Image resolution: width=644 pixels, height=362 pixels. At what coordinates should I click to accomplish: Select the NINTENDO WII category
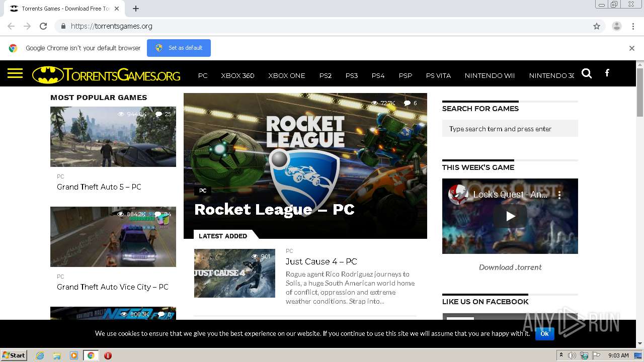pos(490,75)
